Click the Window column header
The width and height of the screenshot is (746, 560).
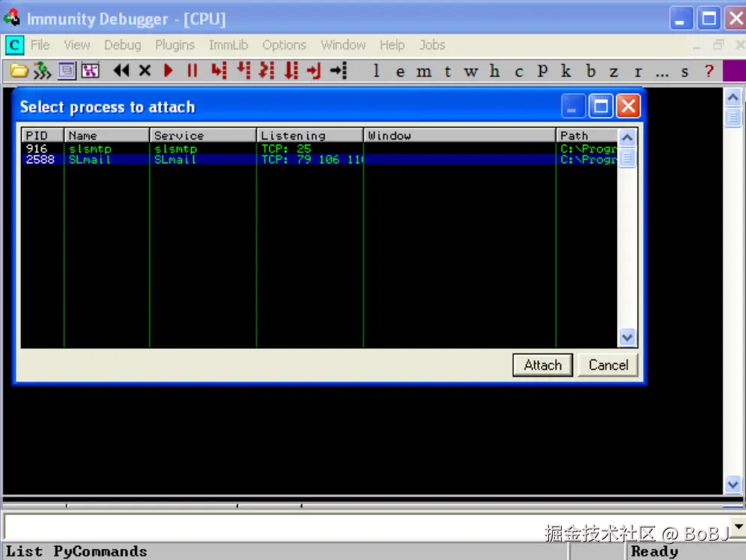[460, 136]
